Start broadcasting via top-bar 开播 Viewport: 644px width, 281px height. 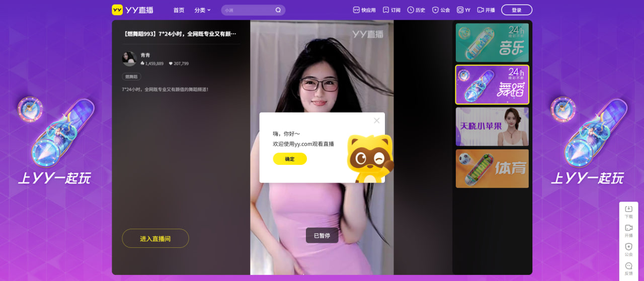(x=486, y=10)
